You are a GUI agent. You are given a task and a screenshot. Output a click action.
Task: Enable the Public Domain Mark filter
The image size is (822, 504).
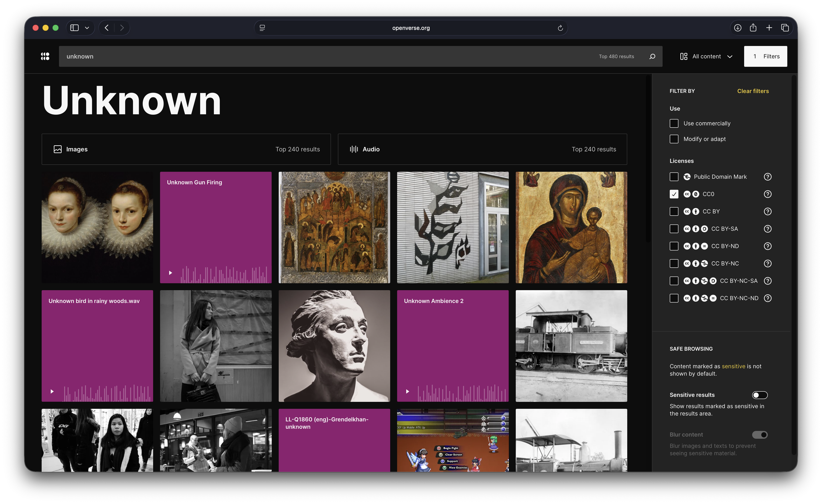pyautogui.click(x=674, y=177)
